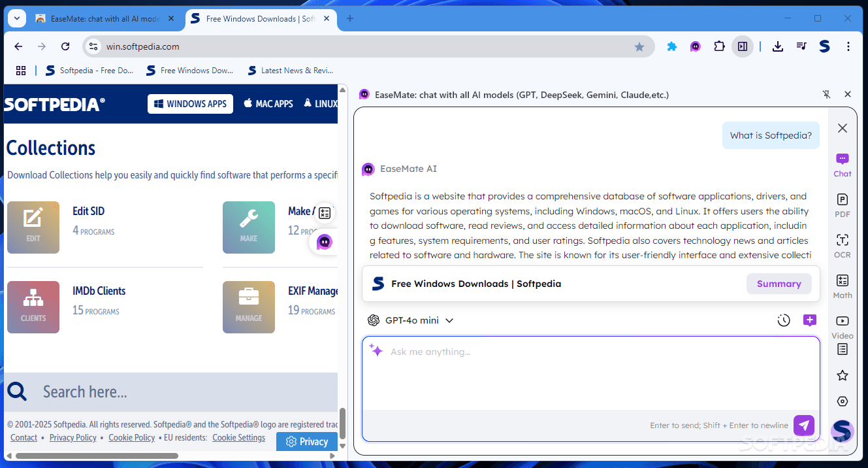Click the EDIT collection thumbnail
868x468 pixels.
[33, 227]
